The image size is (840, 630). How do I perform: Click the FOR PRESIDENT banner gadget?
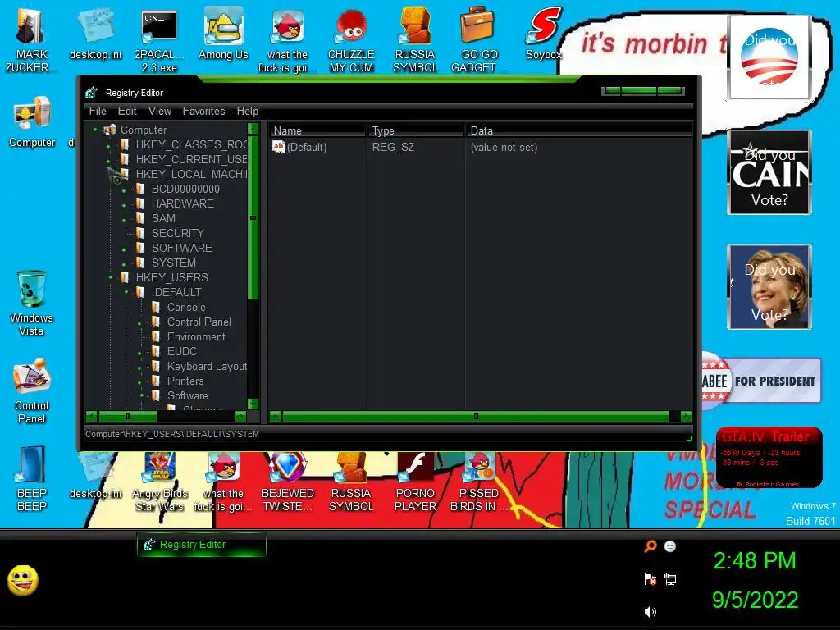click(x=761, y=381)
